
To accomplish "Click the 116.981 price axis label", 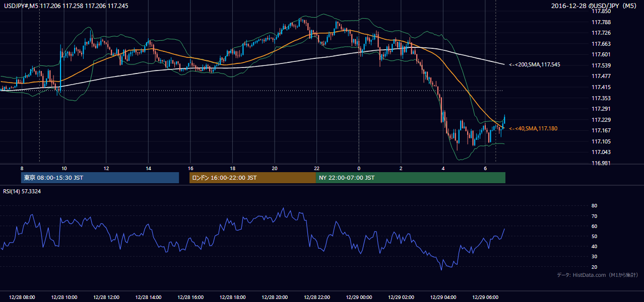I will coord(602,163).
